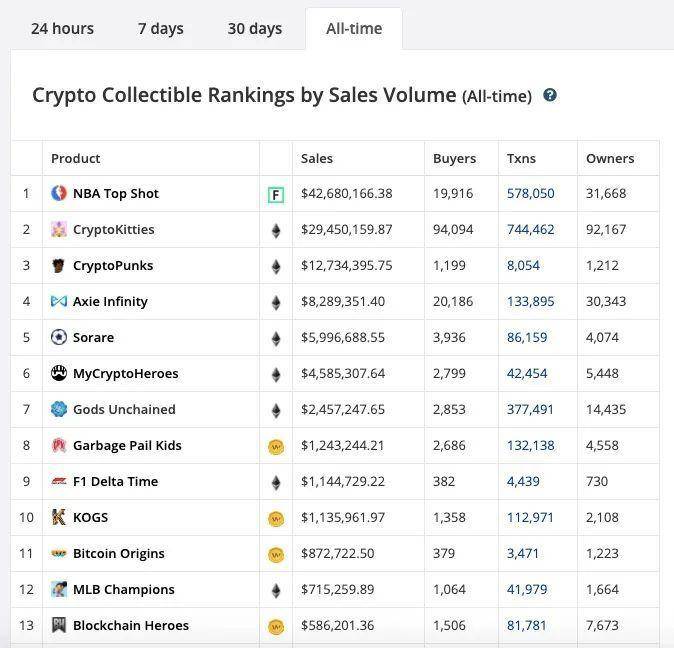674x648 pixels.
Task: Open the Gods Unchained product link
Action: click(124, 410)
